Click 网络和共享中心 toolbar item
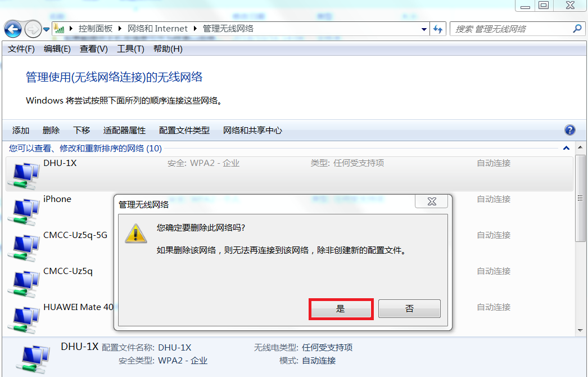Image resolution: width=588 pixels, height=377 pixels. [252, 131]
